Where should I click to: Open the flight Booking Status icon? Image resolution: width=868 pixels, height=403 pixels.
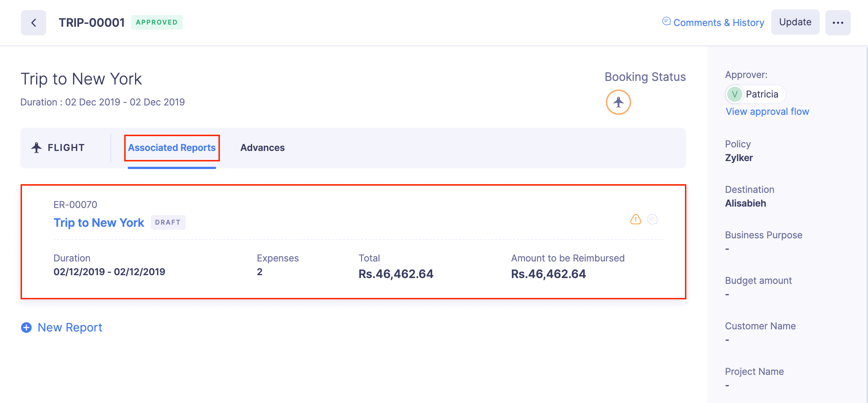click(618, 102)
